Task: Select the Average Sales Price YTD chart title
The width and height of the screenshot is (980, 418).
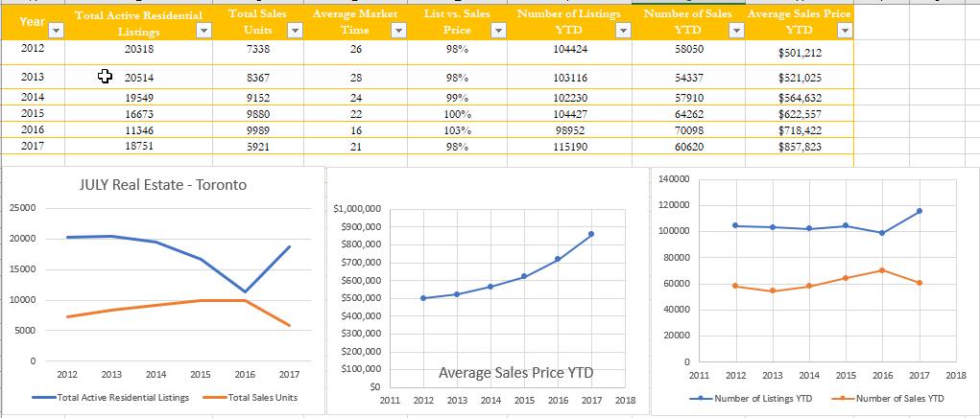Action: coord(515,373)
